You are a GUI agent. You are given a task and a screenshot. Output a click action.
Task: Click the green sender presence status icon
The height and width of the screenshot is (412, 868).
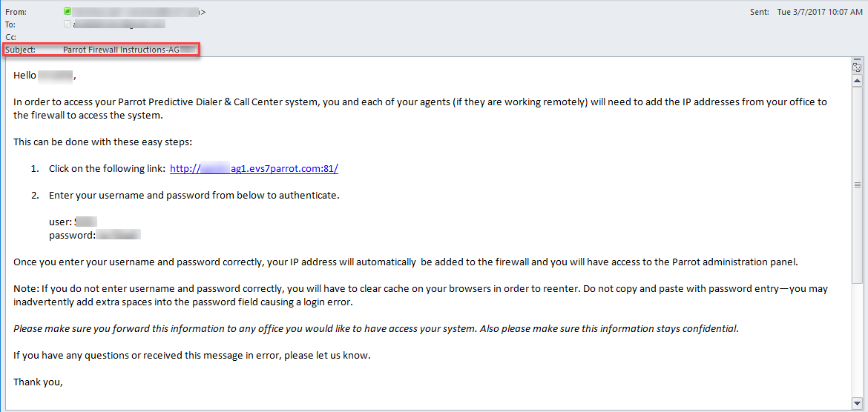tap(68, 12)
